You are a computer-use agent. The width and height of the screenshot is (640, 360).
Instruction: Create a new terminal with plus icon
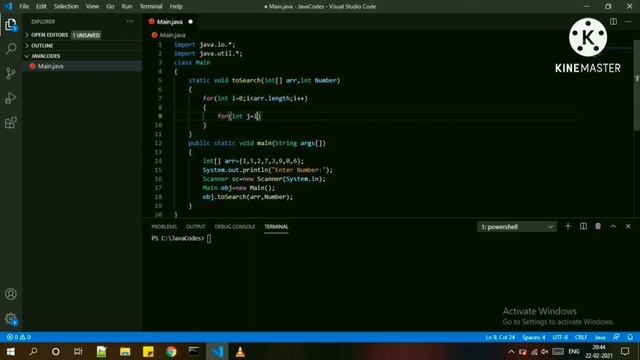click(568, 226)
